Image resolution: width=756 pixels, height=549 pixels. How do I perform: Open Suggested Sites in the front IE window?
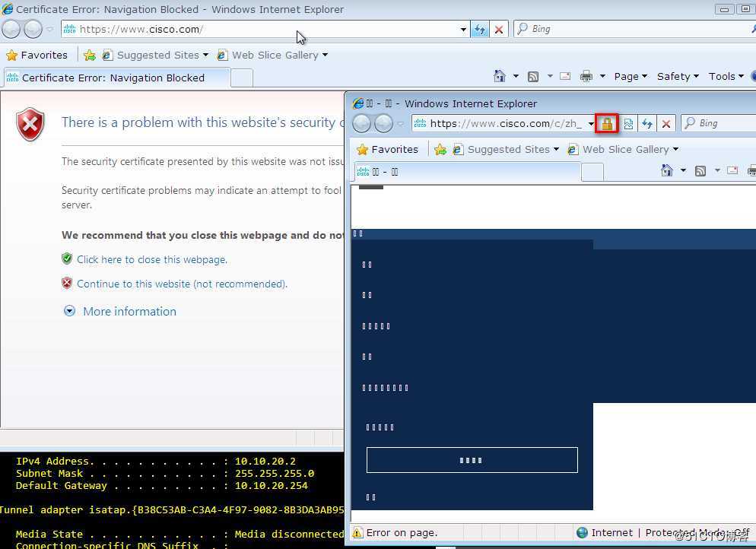[506, 150]
